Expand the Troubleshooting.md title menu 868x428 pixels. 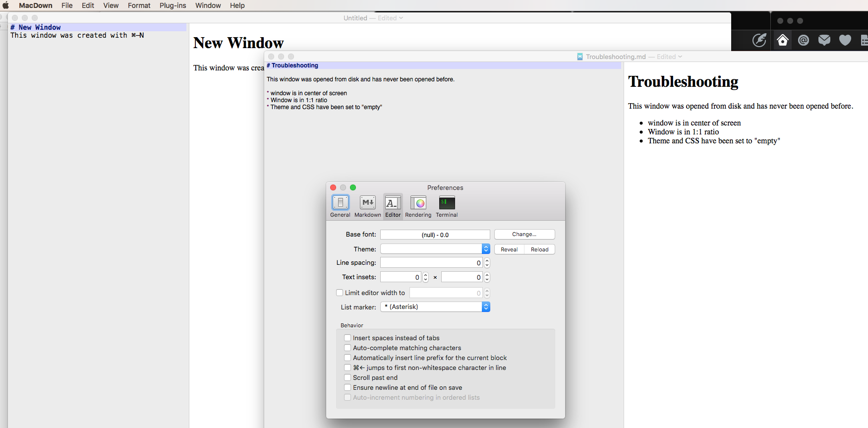(x=680, y=57)
